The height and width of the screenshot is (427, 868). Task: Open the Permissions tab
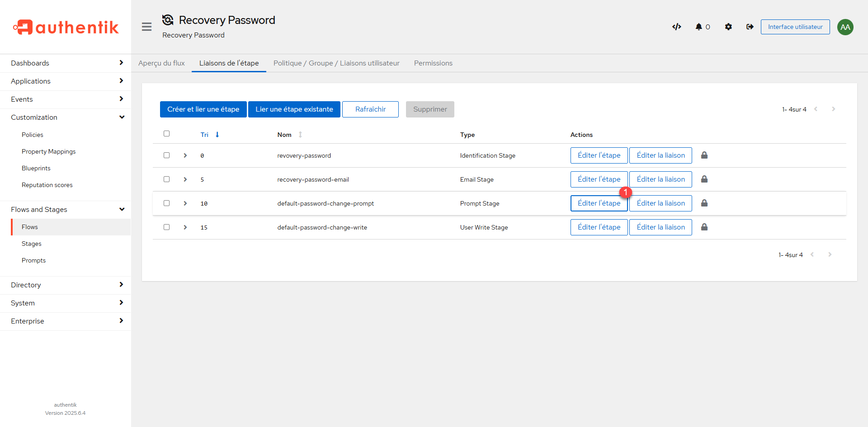coord(433,63)
